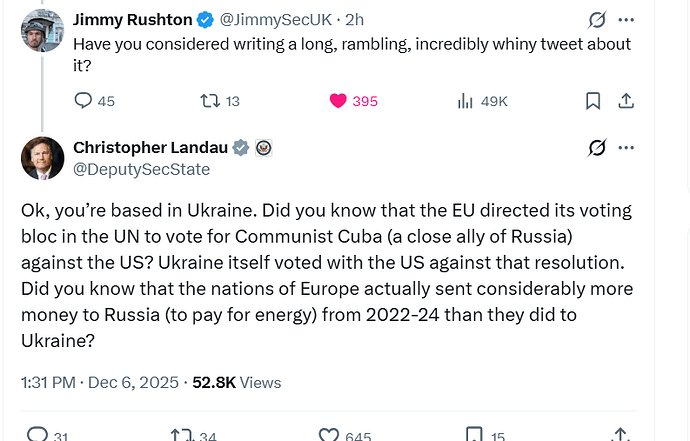The height and width of the screenshot is (441, 690).
Task: Open Jimmy Rushton's display name link
Action: pyautogui.click(x=130, y=19)
